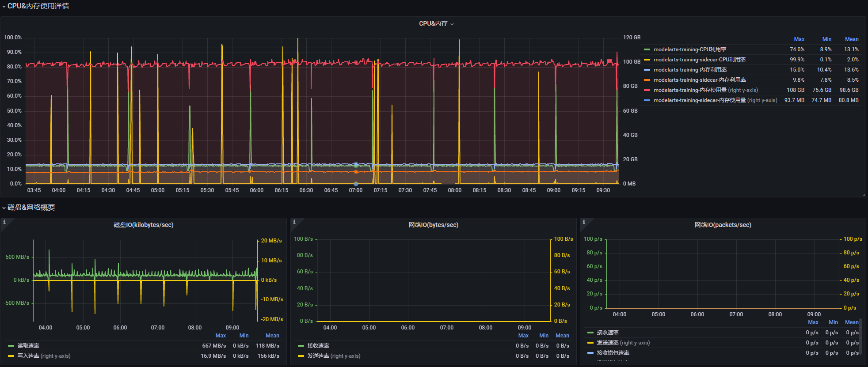Click the 500 MB/s disk IO axis label

[17, 257]
